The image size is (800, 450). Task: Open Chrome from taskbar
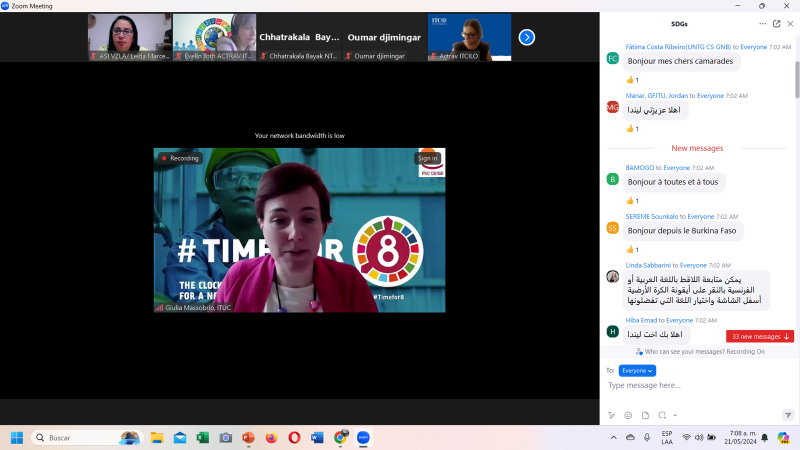pyautogui.click(x=340, y=438)
